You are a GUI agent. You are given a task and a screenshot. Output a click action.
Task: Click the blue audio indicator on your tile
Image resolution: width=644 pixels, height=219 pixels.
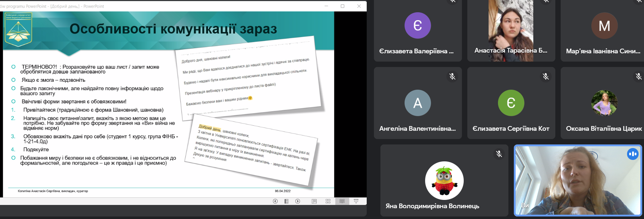pos(632,154)
